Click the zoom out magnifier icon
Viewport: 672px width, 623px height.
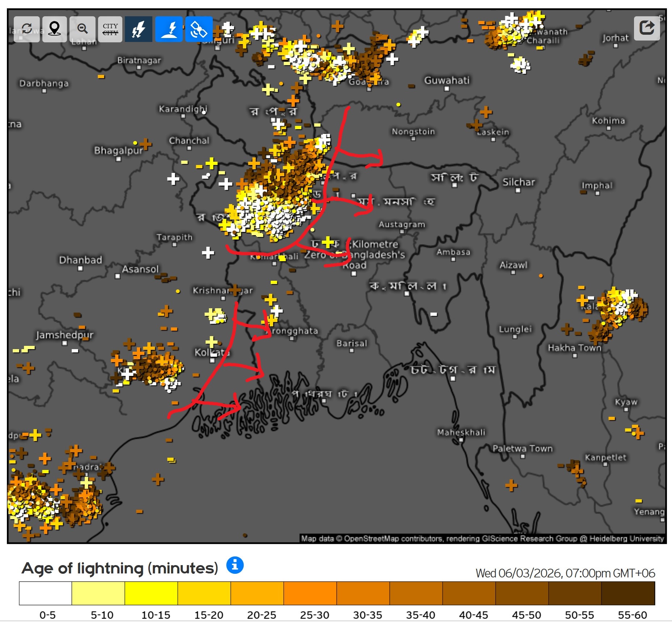click(x=83, y=29)
